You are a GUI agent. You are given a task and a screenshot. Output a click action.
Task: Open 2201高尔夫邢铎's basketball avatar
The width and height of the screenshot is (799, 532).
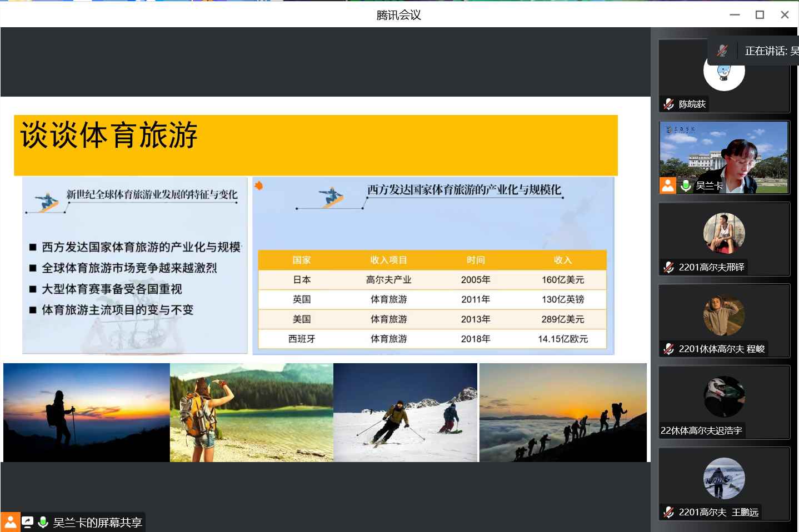pyautogui.click(x=723, y=233)
